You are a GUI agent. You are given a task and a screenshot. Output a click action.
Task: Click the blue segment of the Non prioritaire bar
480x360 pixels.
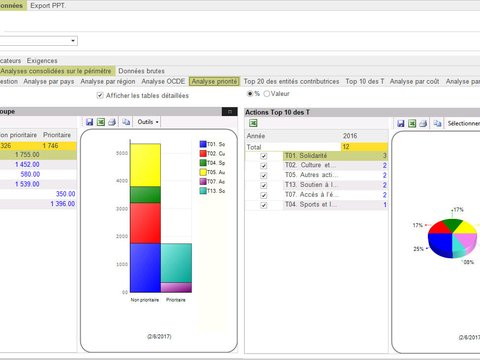pos(145,268)
